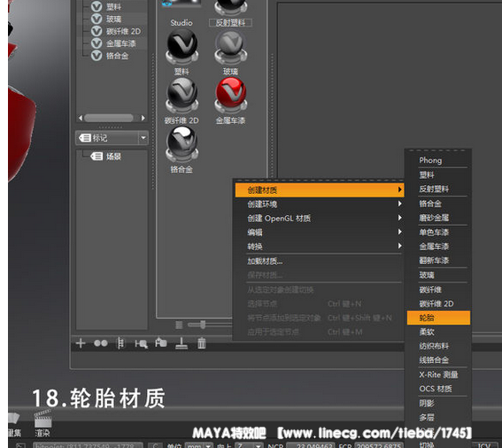This screenshot has height=448, width=502.
Task: Expand the 创建环境 submenu
Action: 320,204
